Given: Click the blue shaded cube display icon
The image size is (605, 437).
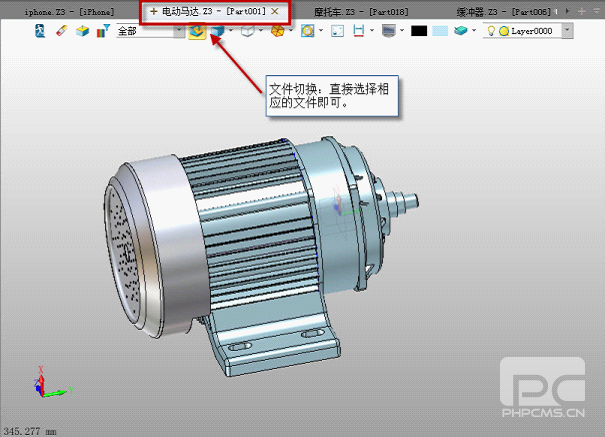Looking at the screenshot, I should point(216,31).
